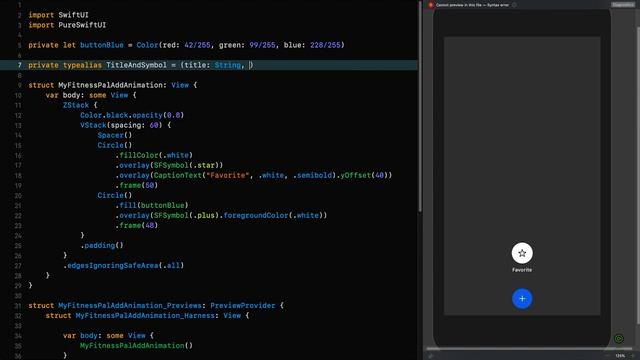Click the info circle beside the syntax error message
The image size is (640, 360).
514,5
